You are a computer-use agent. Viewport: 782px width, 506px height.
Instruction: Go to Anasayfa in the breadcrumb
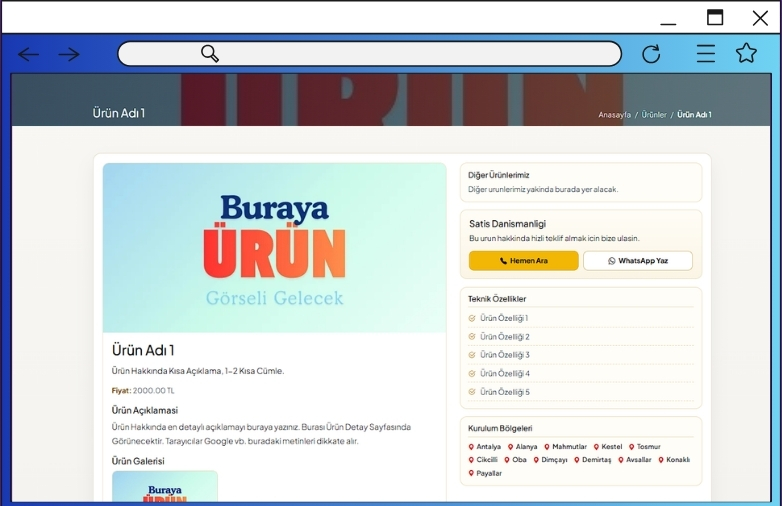click(614, 115)
